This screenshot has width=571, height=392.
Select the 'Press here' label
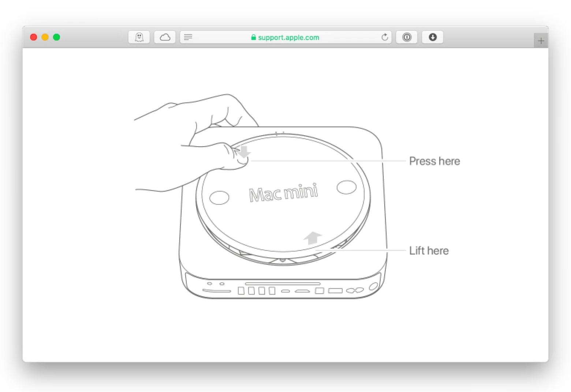pyautogui.click(x=434, y=161)
